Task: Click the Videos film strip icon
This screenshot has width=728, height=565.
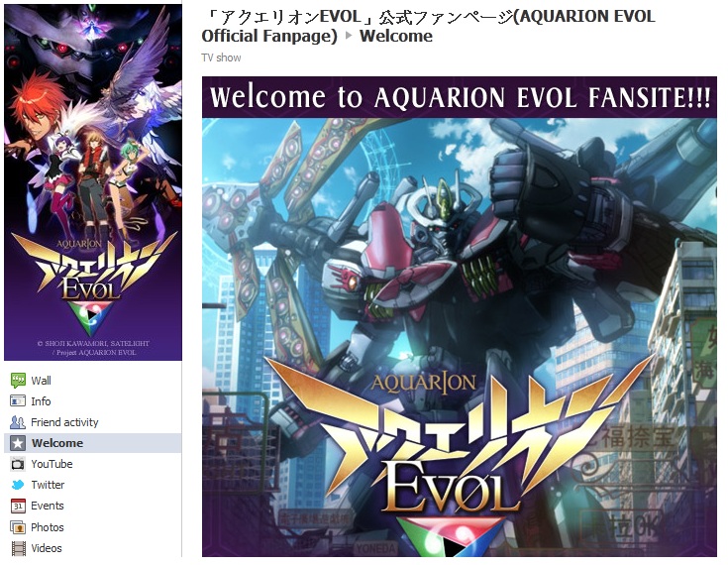Action: click(18, 548)
